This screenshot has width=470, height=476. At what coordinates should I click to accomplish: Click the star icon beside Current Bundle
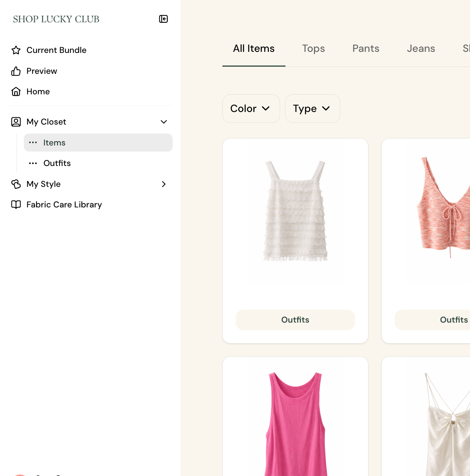pyautogui.click(x=16, y=50)
